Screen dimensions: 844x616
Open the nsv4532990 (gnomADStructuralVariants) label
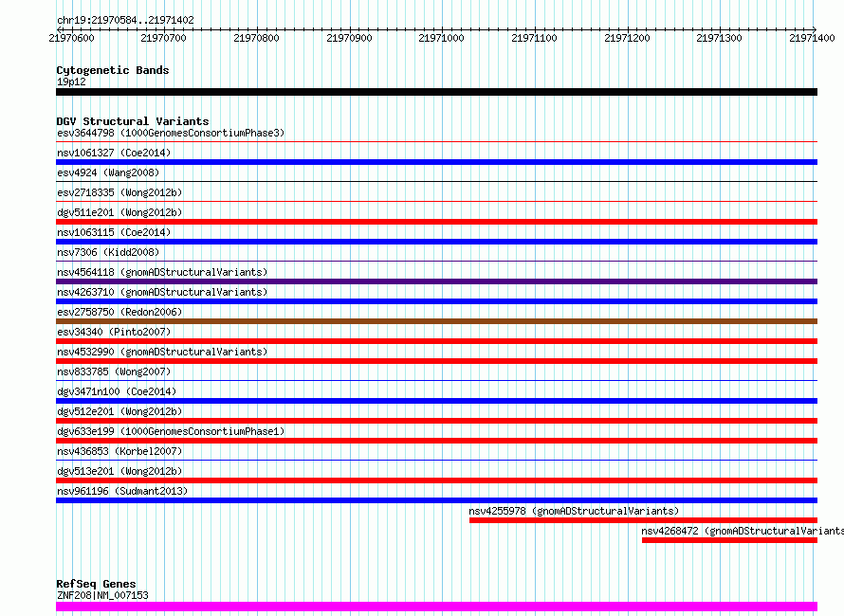pyautogui.click(x=162, y=352)
